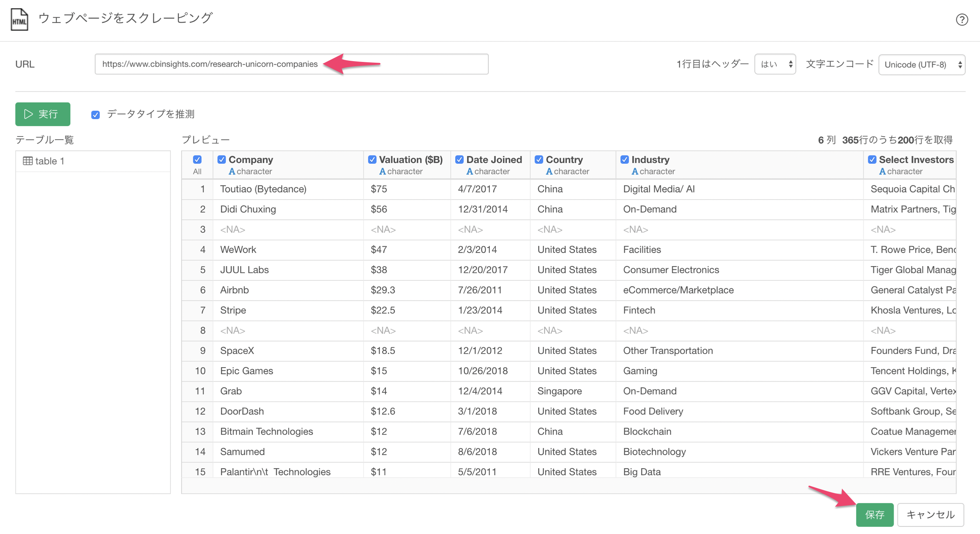Click the Consumer Electronics industry cell
This screenshot has width=980, height=534.
(740, 270)
